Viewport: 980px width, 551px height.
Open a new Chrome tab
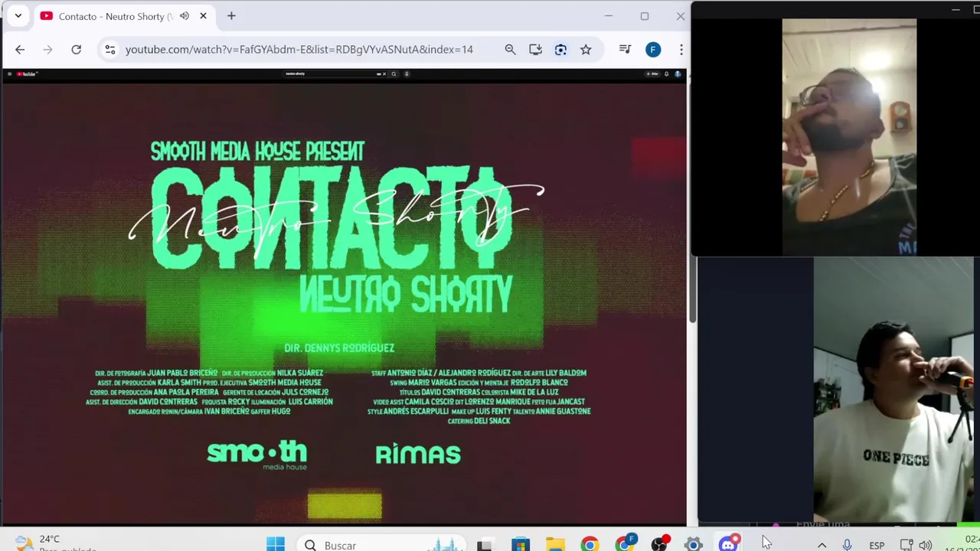[231, 16]
